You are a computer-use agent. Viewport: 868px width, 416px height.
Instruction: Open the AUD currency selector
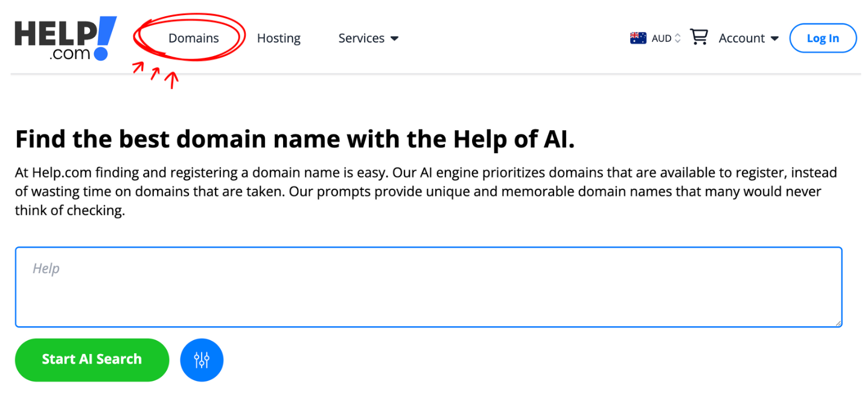tap(662, 38)
